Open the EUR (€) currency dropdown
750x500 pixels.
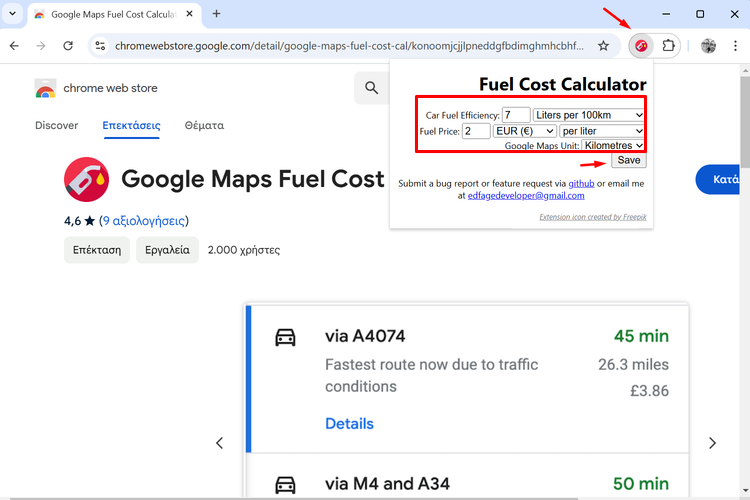pos(525,131)
